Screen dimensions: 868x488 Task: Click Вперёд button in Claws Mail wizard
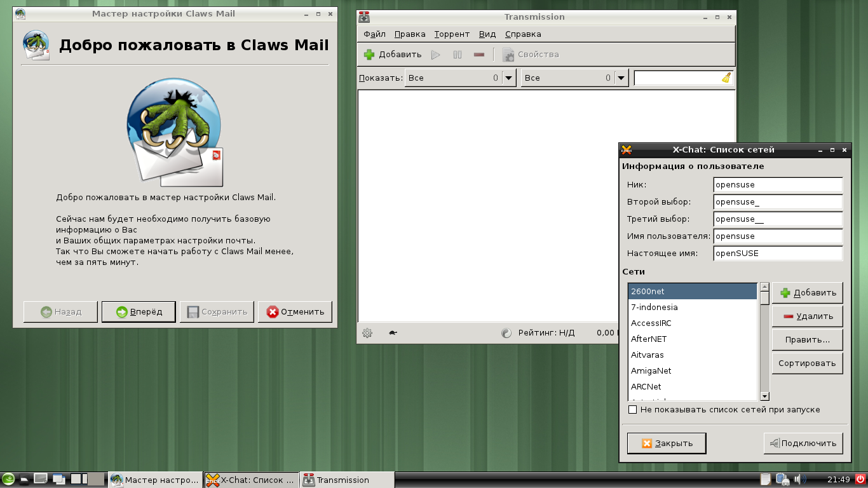pyautogui.click(x=139, y=312)
